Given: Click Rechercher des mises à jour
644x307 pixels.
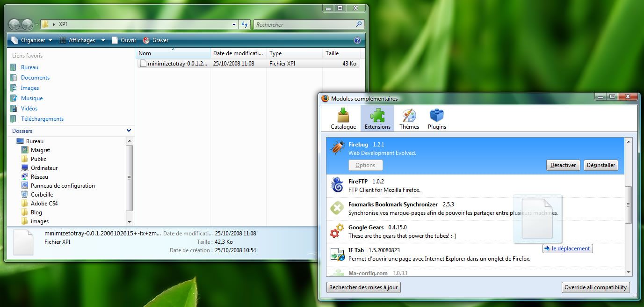Looking at the screenshot, I should click(x=363, y=287).
